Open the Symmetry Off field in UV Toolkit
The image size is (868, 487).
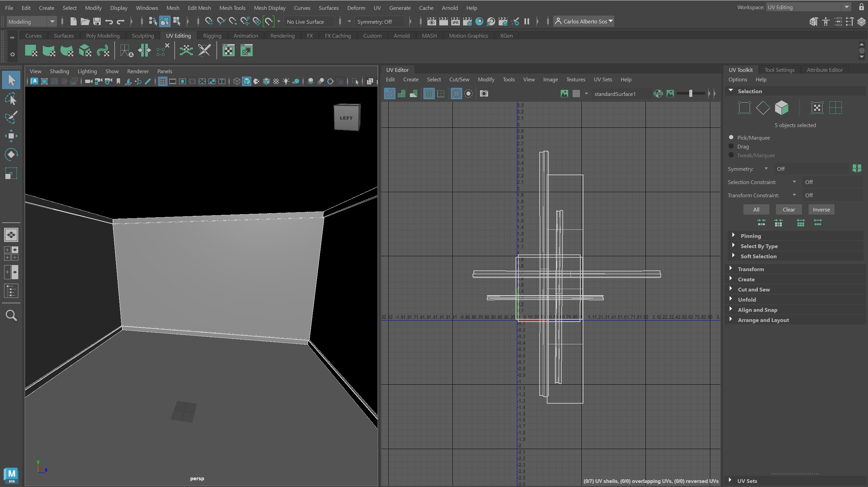[812, 169]
